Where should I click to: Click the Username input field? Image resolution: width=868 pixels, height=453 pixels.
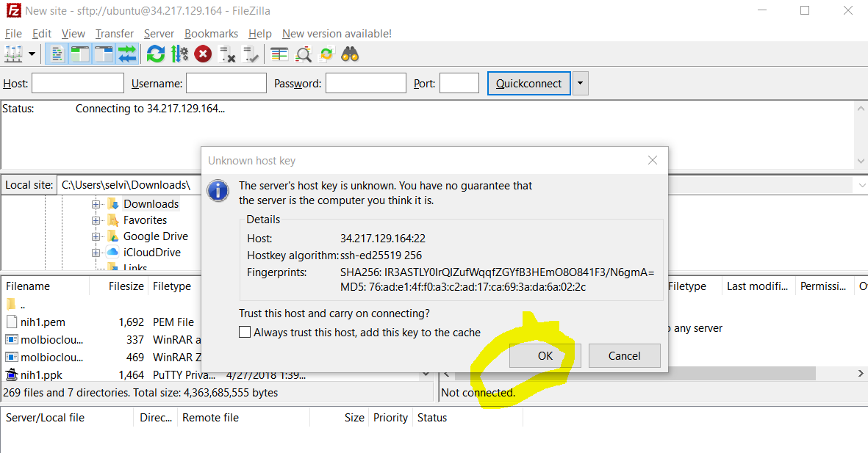(x=226, y=84)
